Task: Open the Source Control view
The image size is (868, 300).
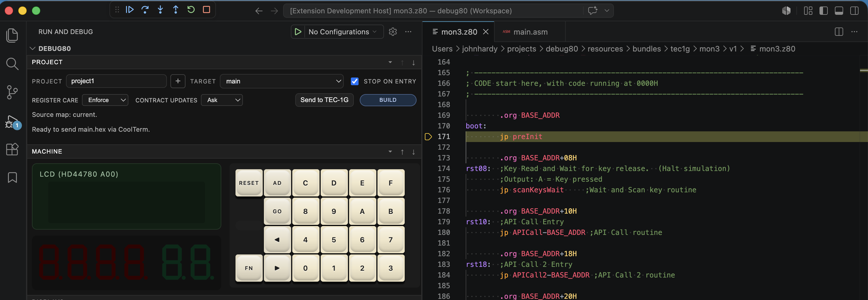Action: pyautogui.click(x=12, y=92)
